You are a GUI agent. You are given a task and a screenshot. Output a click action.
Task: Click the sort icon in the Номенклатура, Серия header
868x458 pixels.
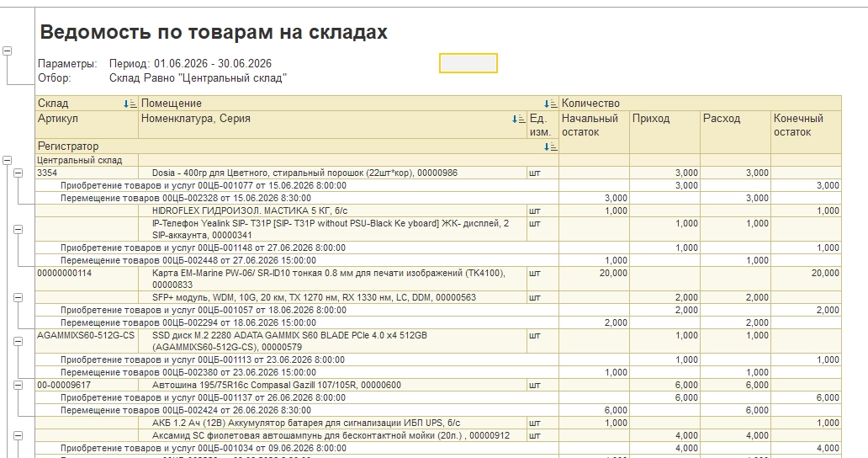tap(519, 119)
